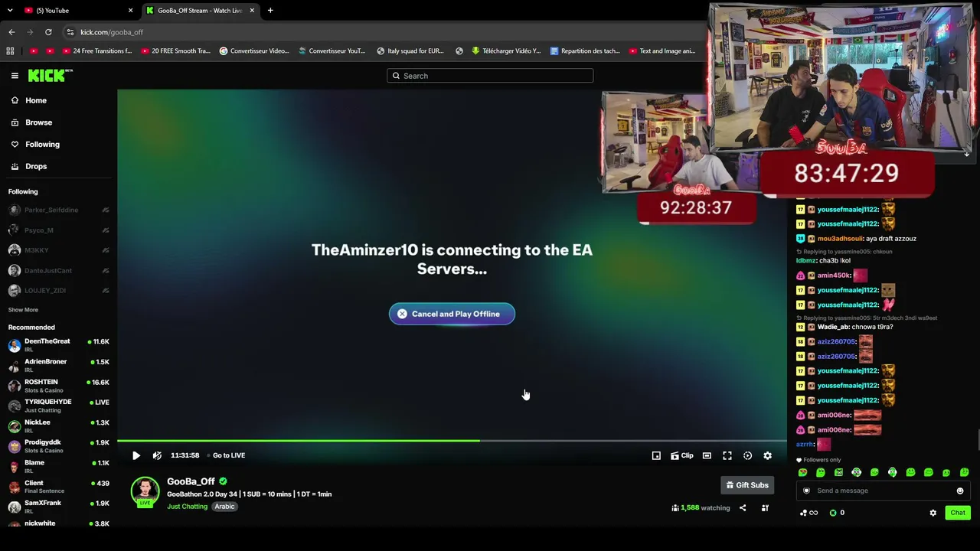Open the mini player picture-in-picture icon

656,455
